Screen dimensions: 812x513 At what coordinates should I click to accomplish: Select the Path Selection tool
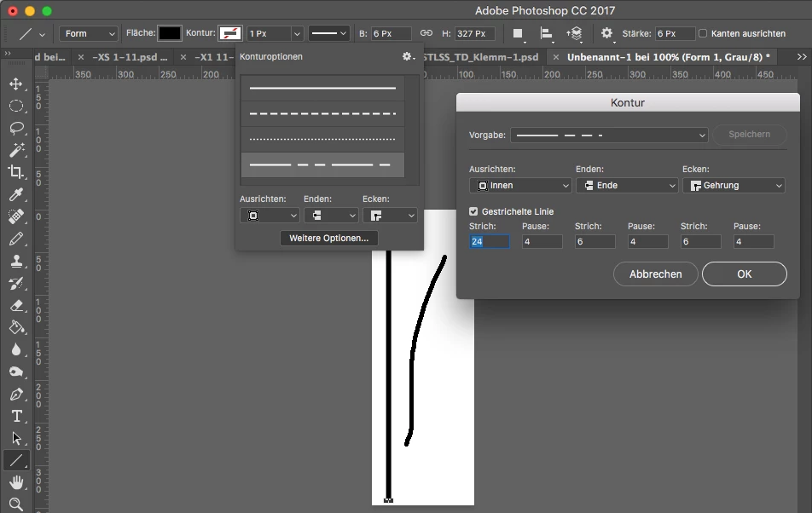(16, 439)
